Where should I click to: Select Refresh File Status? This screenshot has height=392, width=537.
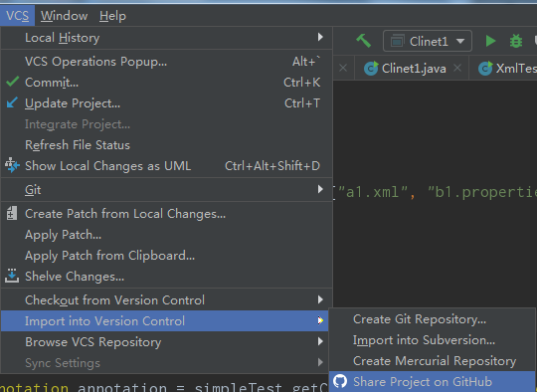tap(166, 145)
